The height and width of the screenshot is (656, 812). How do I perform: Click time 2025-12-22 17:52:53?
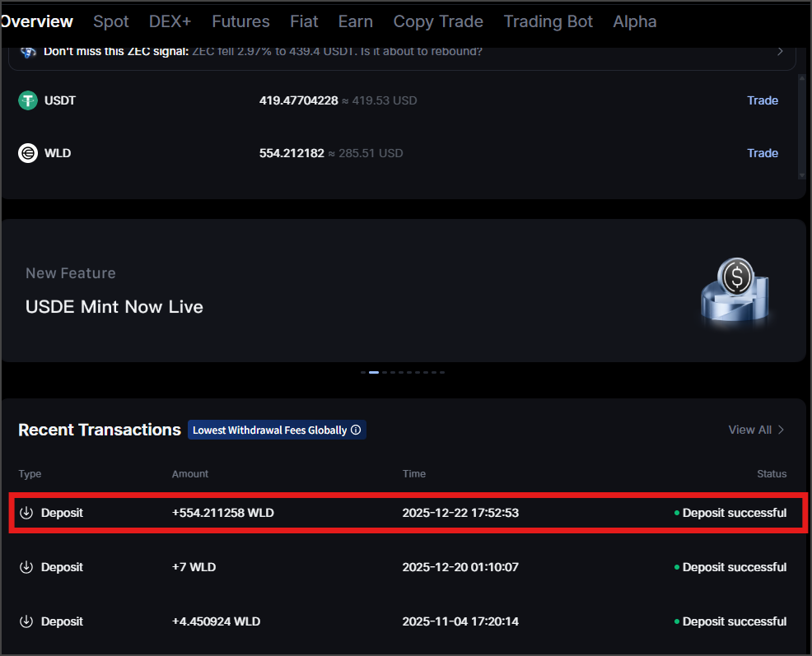[x=460, y=513]
